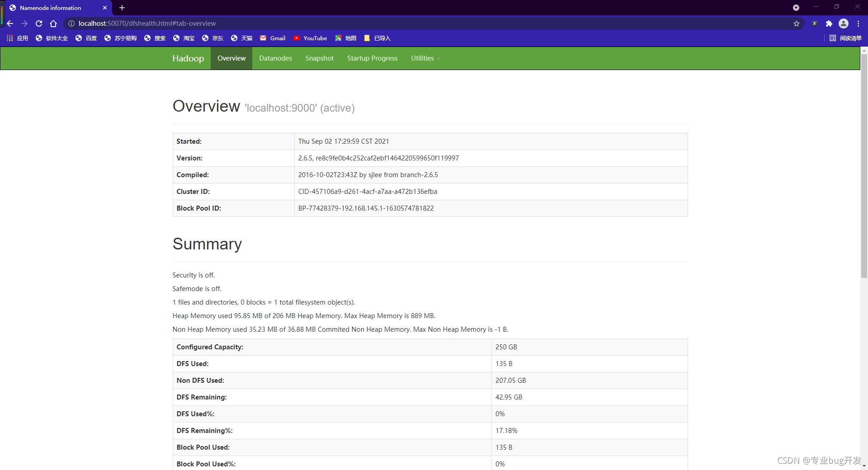Click the DFS Used: row label

(193, 364)
